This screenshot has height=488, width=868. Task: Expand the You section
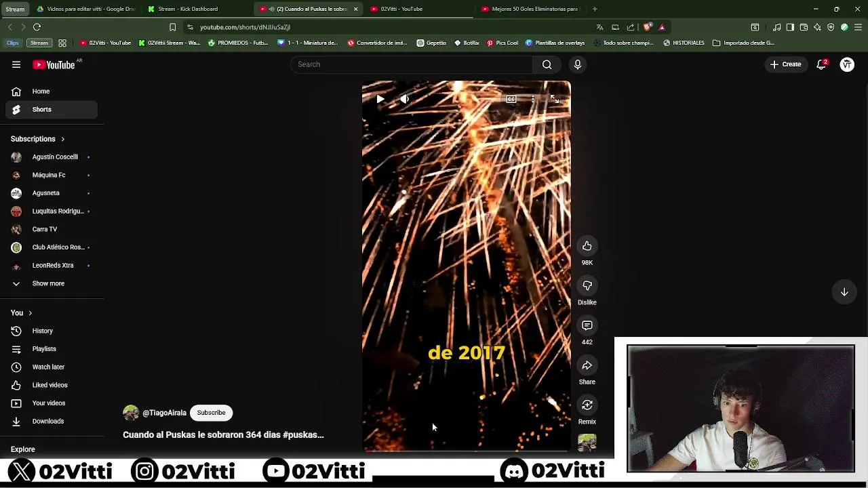pyautogui.click(x=22, y=313)
